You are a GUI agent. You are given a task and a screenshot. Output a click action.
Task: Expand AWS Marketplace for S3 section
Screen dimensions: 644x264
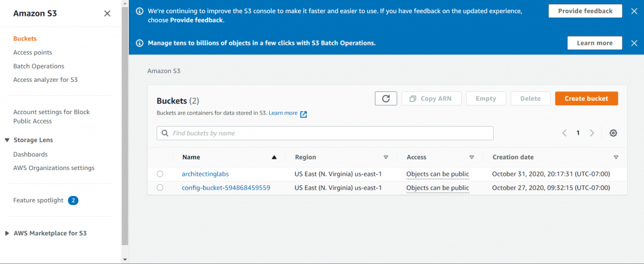click(x=7, y=233)
